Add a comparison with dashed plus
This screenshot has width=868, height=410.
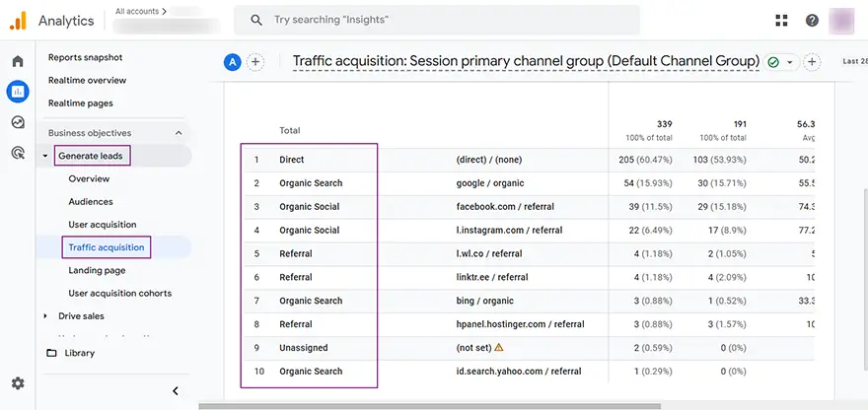(255, 62)
